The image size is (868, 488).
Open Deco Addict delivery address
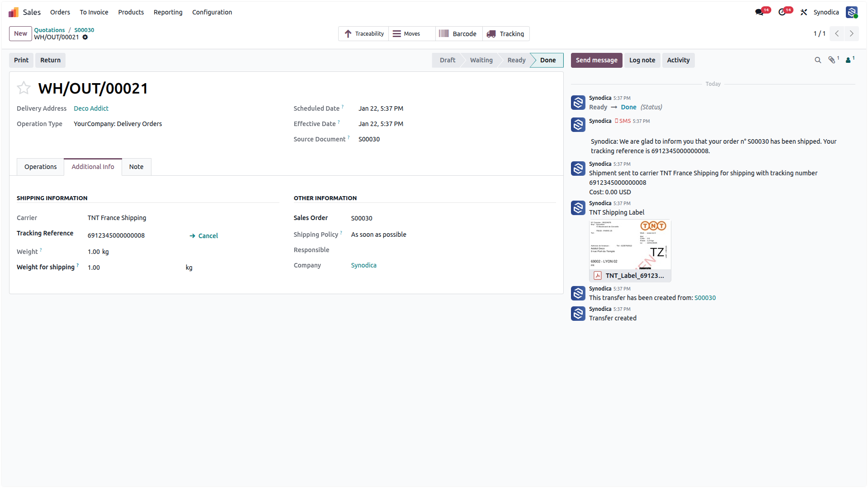(x=91, y=108)
